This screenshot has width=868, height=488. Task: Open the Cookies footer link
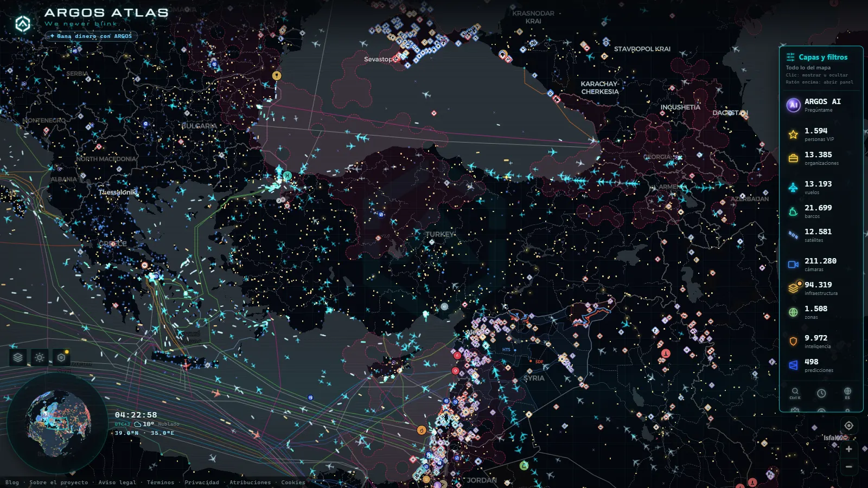click(x=293, y=482)
